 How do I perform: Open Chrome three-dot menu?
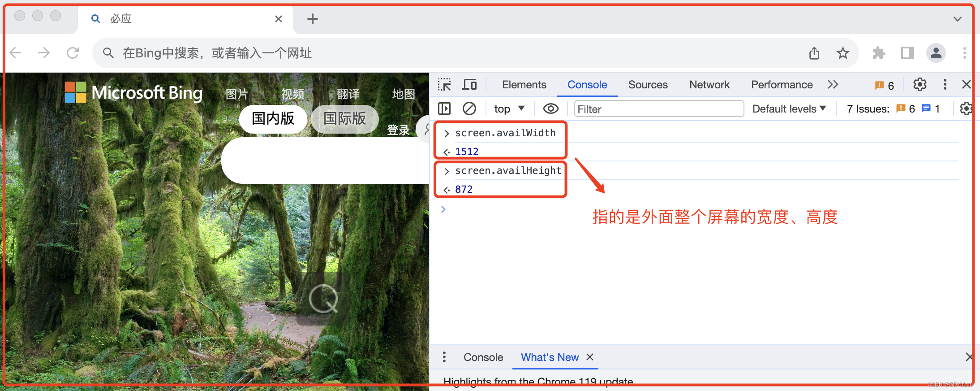pos(964,53)
